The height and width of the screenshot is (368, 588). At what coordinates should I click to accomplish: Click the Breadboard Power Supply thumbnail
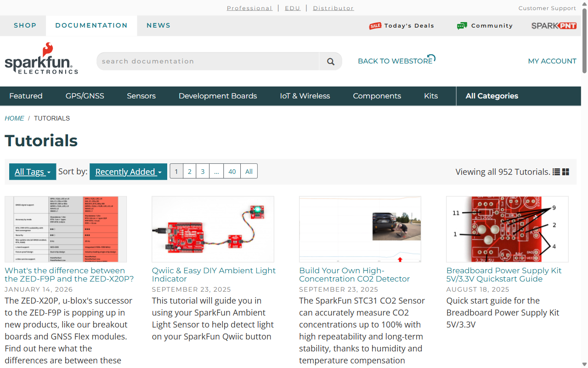(507, 229)
